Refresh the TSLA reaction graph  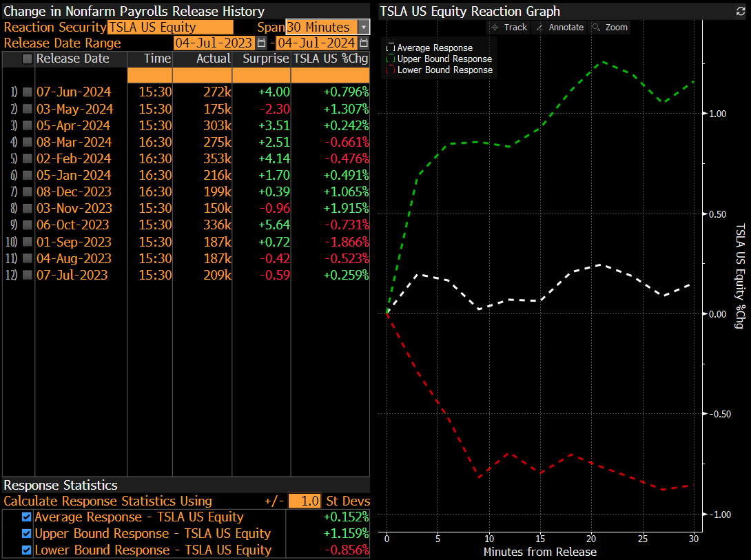(x=741, y=12)
